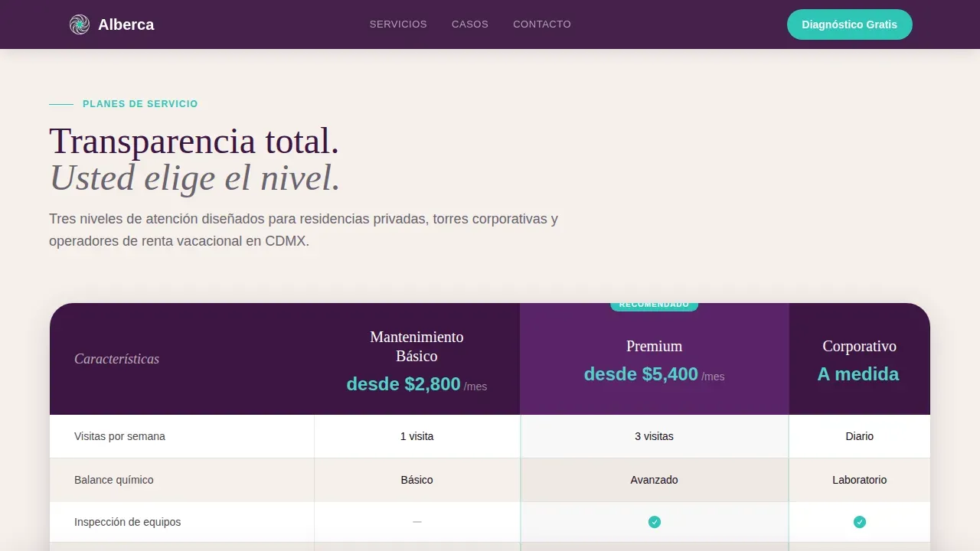Click the Alberca spiral logo icon

(x=80, y=24)
